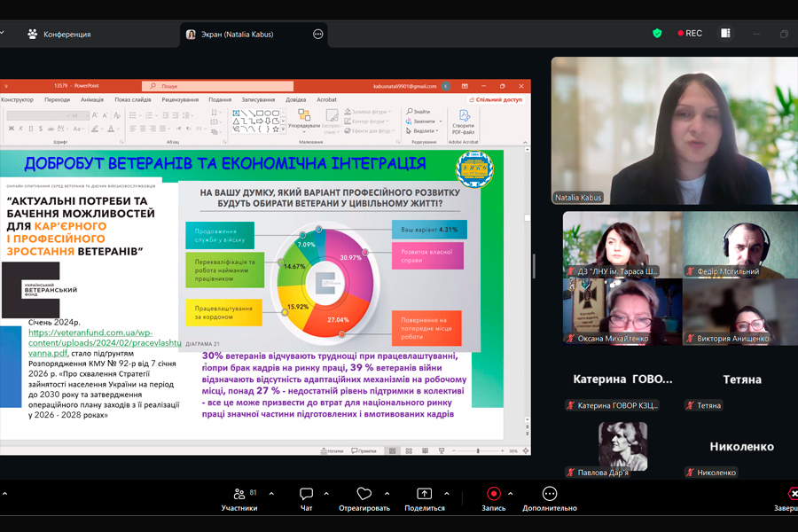Open the Переходи ribbon tab
Screen dimensions: 798x532
[x=57, y=100]
